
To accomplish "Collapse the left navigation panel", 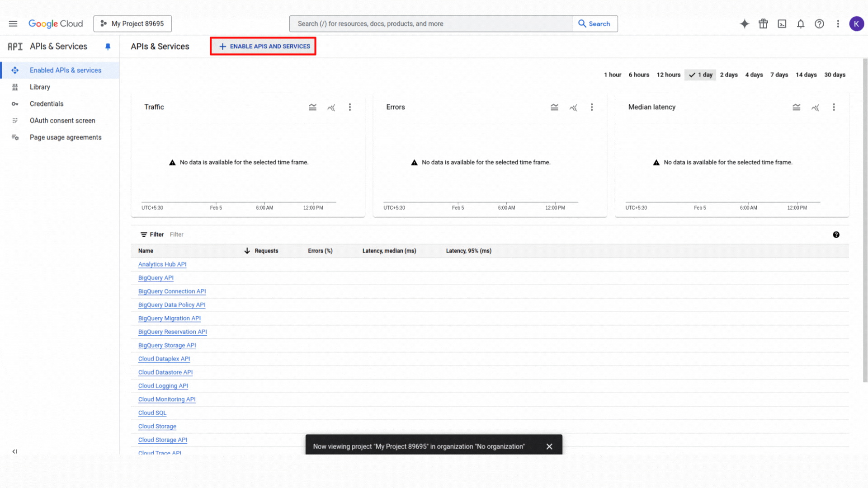I will tap(15, 451).
